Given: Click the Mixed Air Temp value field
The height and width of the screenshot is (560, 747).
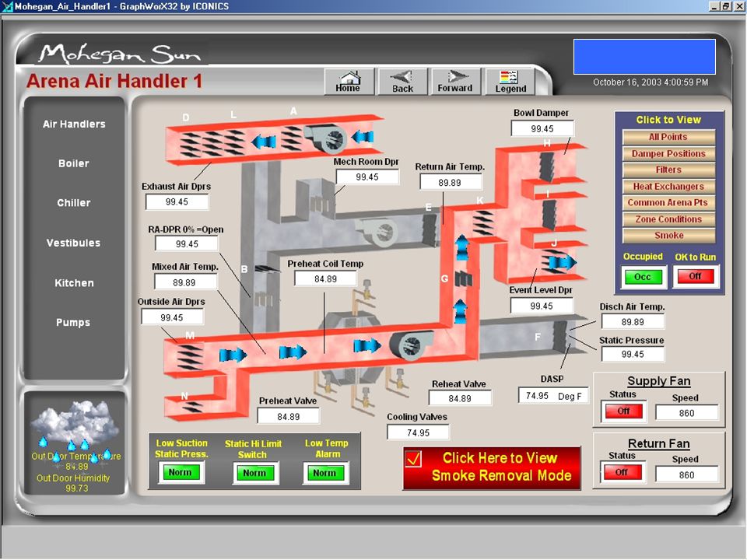Looking at the screenshot, I should point(184,282).
